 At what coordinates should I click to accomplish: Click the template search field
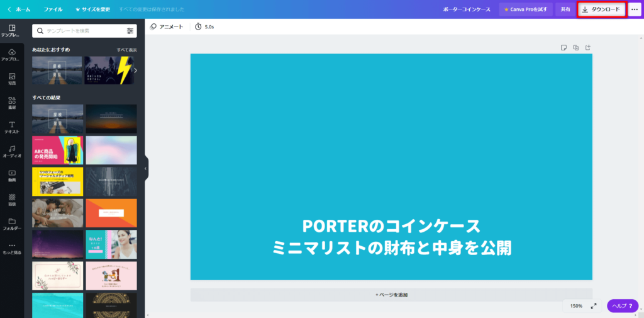[85, 31]
